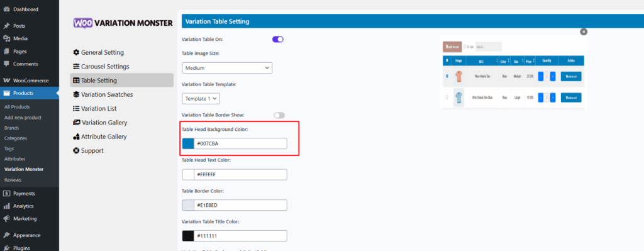Click the Search field in preview

coord(488,47)
